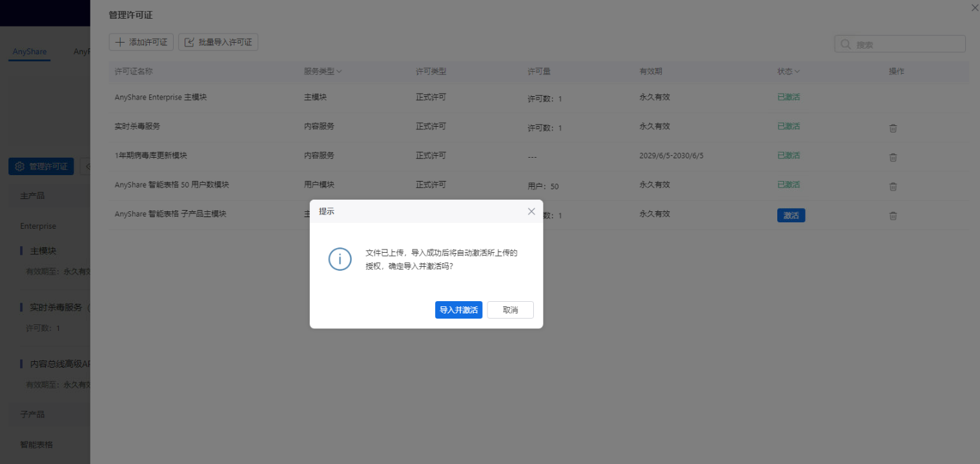Click the 提示 dialog title
This screenshot has width=980, height=464.
(327, 211)
